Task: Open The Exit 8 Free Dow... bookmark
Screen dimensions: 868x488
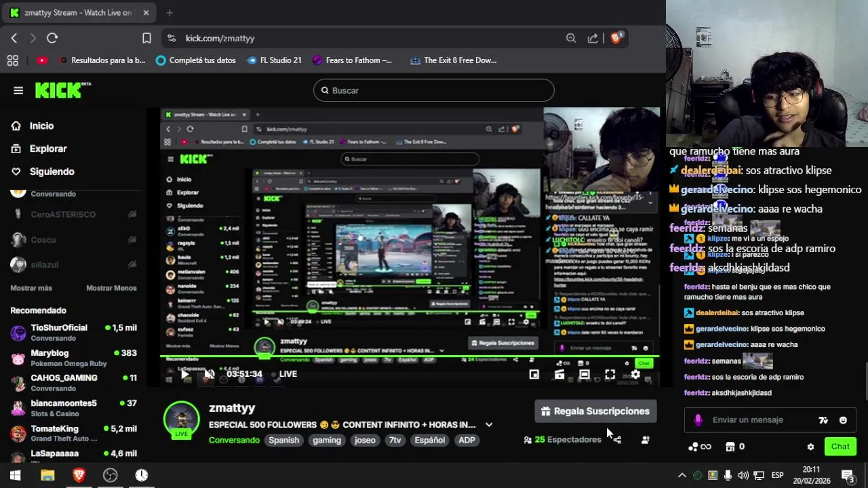Action: coord(453,60)
